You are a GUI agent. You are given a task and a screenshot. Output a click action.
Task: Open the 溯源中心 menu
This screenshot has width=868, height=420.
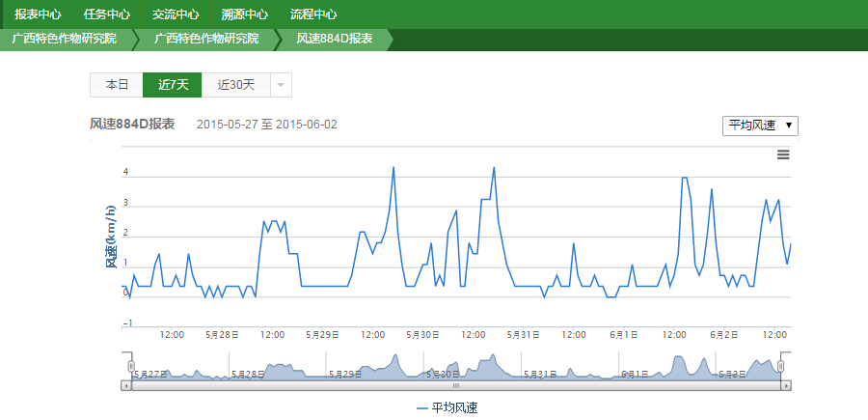click(x=245, y=14)
